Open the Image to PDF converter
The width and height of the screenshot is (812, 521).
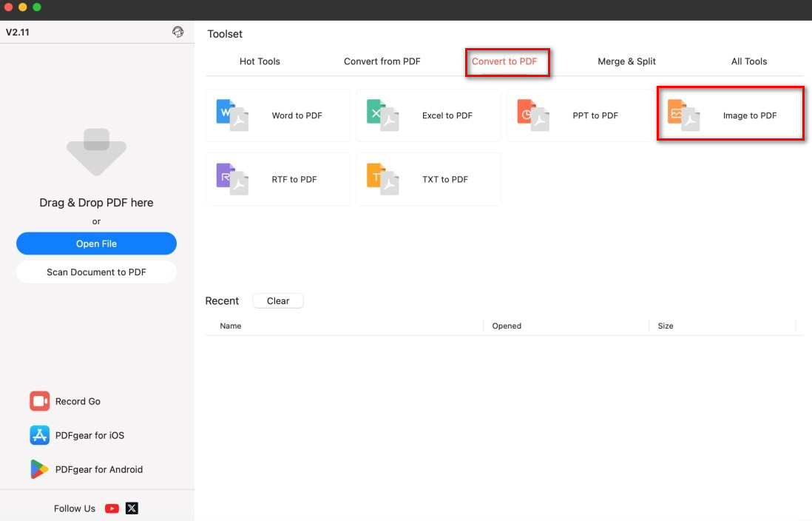730,115
